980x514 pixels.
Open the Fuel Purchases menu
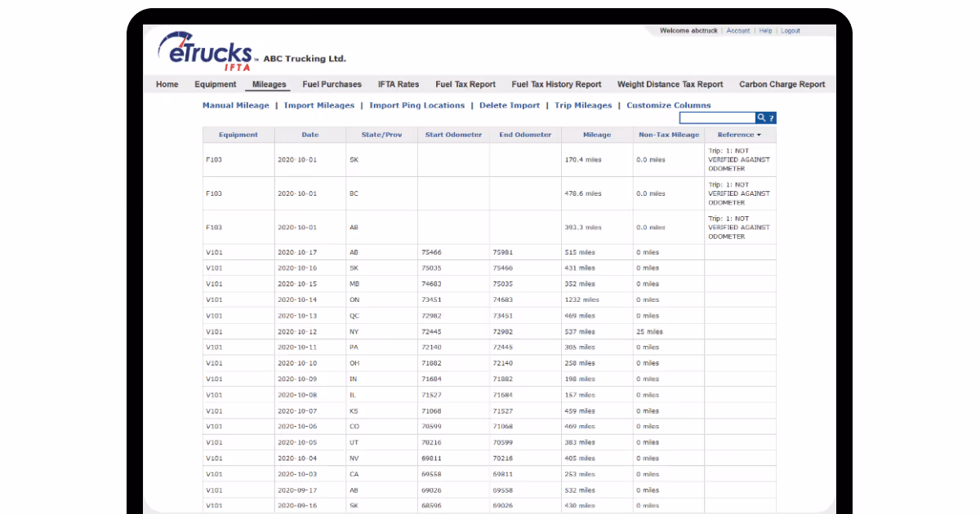[332, 84]
